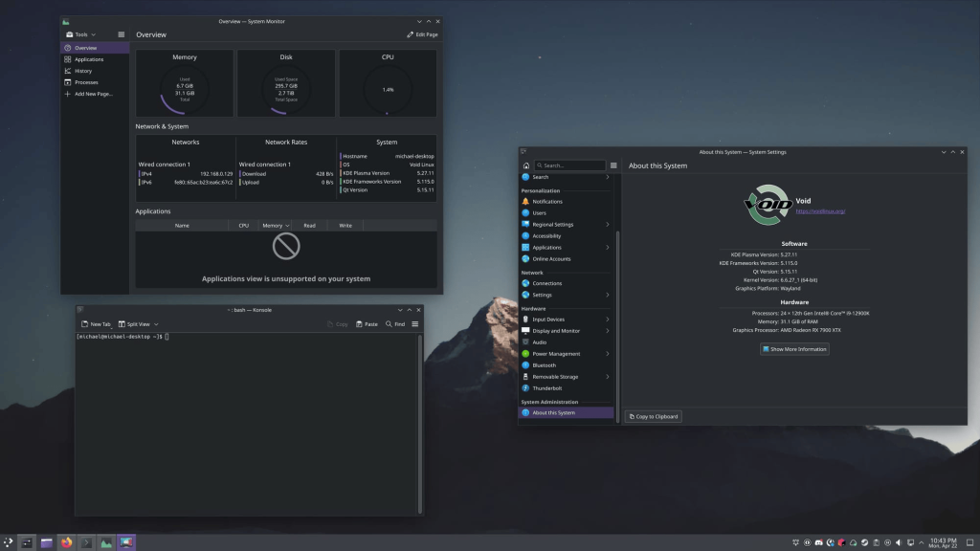Click the volume icon in system tray
Screen dimensions: 980x551
click(899, 542)
